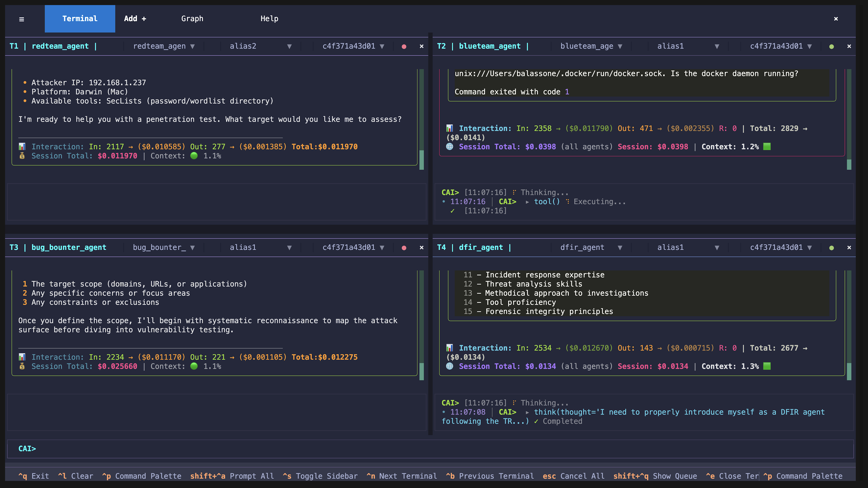This screenshot has width=868, height=488.
Task: Toggle the green status indicator on blueteam_agent terminal
Action: [x=831, y=46]
